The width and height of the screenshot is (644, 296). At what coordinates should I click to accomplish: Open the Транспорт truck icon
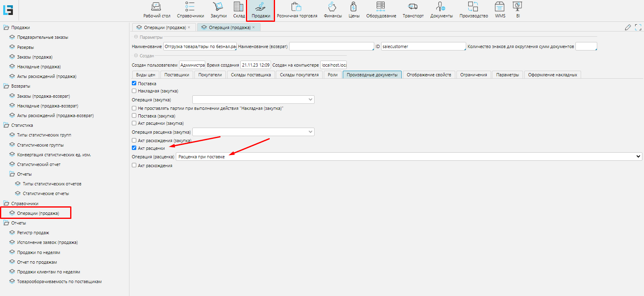413,7
